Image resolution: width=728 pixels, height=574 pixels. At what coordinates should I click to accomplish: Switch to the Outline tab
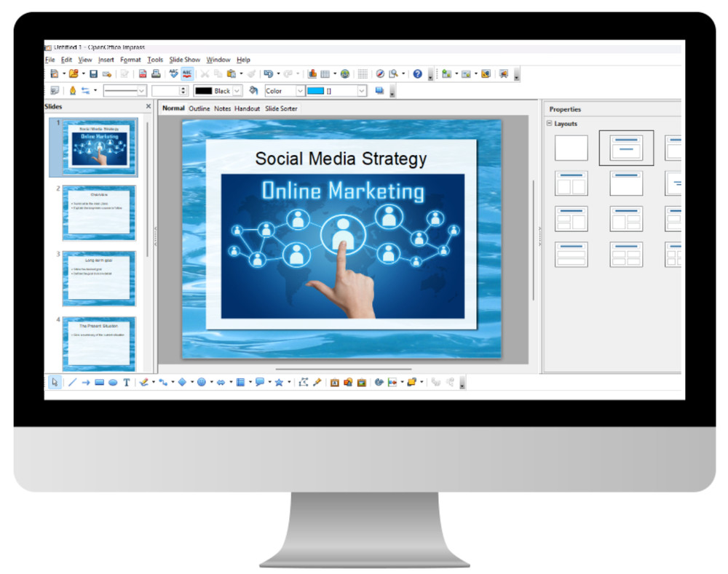[199, 108]
